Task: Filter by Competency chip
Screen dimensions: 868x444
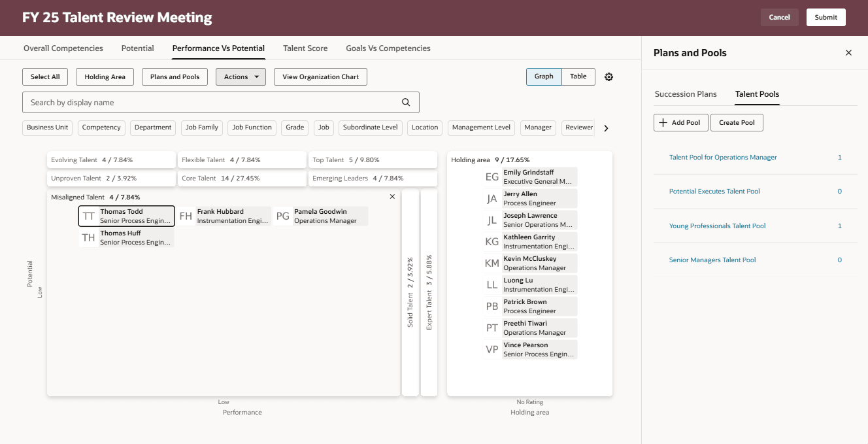Action: (x=101, y=128)
